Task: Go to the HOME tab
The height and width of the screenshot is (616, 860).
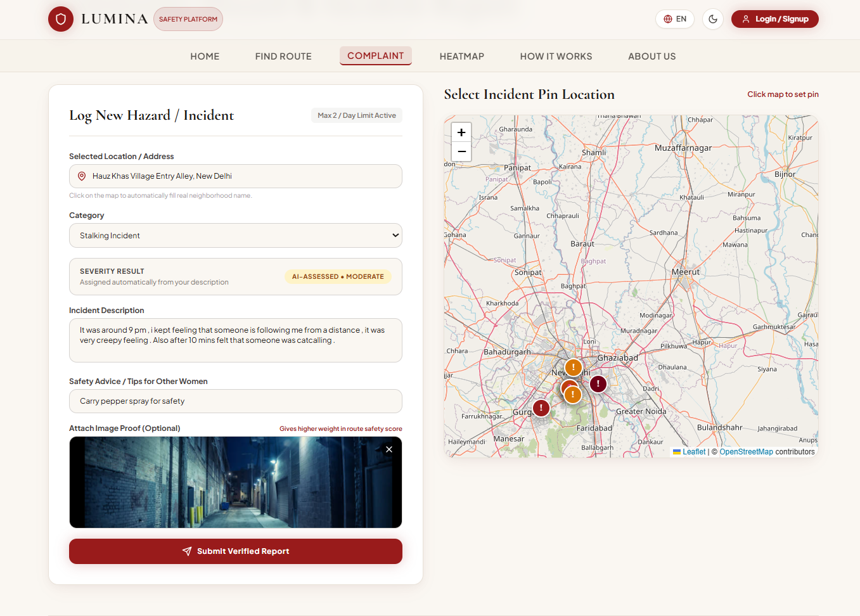Action: [x=205, y=56]
